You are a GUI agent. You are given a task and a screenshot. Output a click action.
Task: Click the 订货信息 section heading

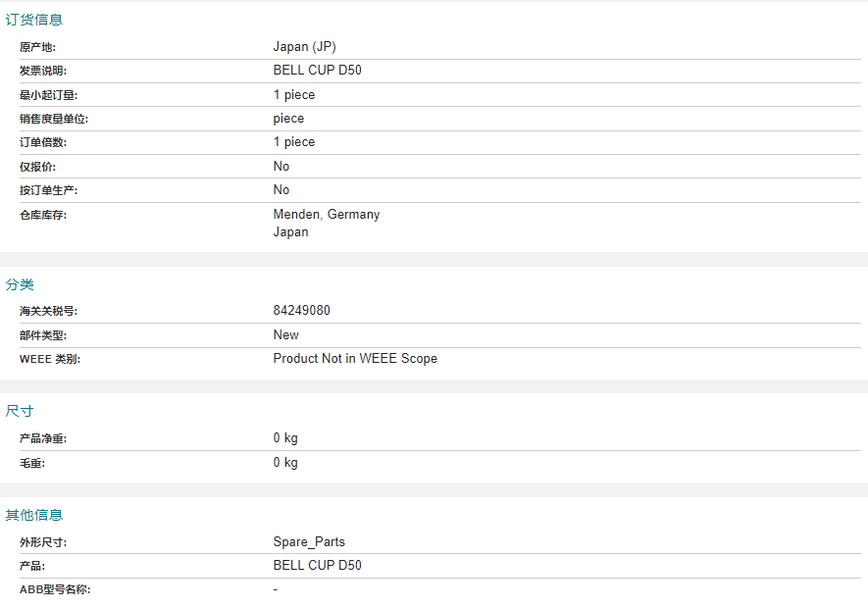point(34,20)
